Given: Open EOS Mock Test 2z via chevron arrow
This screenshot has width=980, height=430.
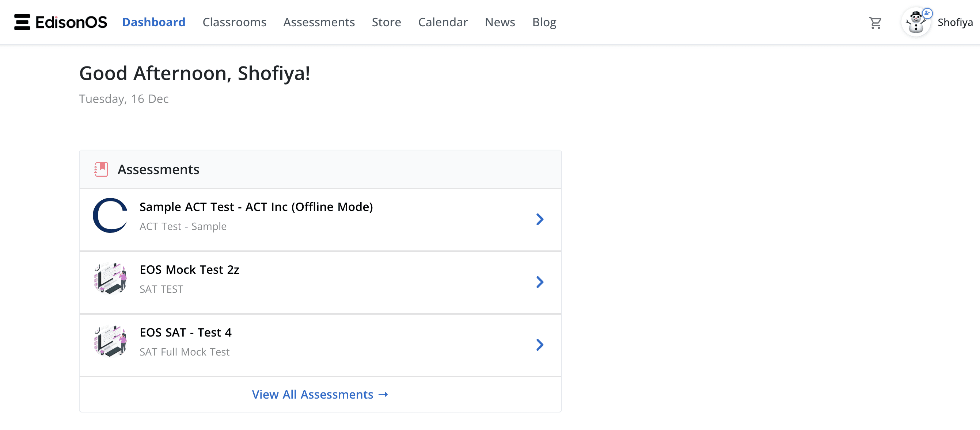Looking at the screenshot, I should click(539, 282).
